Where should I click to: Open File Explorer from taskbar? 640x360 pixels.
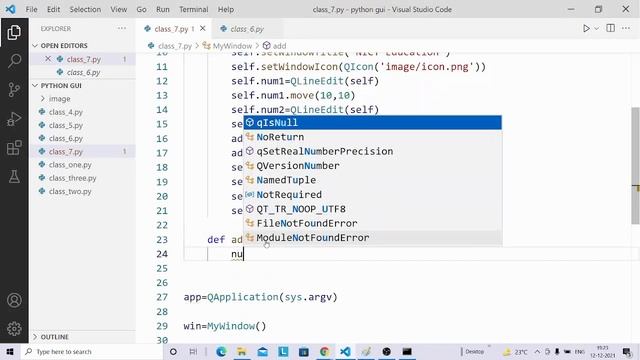pos(242,351)
